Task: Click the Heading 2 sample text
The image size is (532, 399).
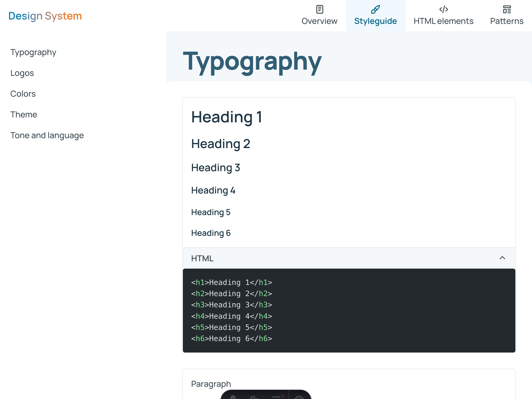Action: coord(221,144)
